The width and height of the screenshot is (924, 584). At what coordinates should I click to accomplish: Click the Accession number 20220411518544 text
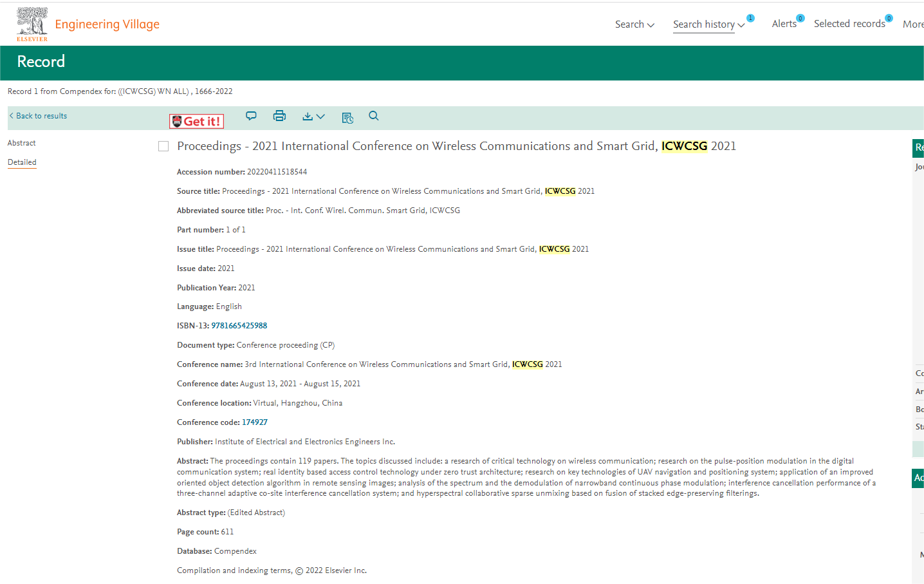[x=242, y=172]
